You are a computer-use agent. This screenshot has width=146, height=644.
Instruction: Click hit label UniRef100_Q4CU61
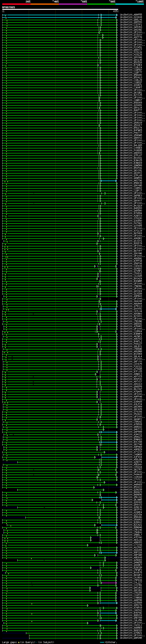131,588
